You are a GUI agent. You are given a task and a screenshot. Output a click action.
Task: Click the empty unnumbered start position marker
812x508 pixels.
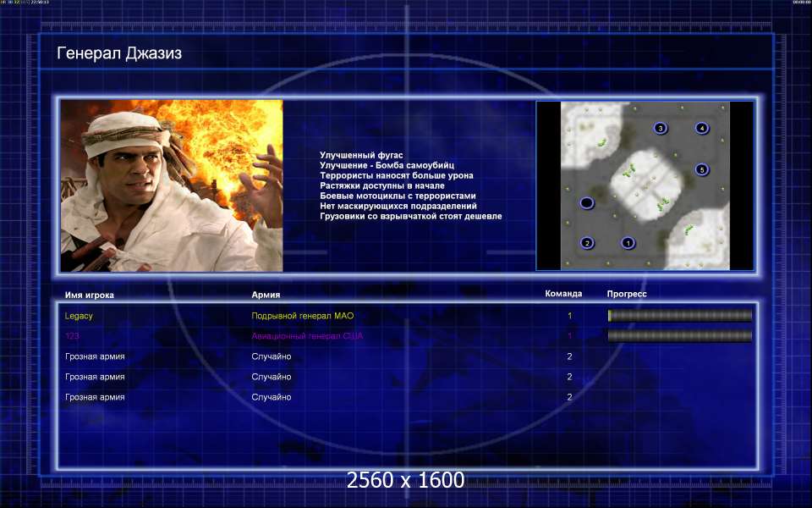[x=586, y=202]
